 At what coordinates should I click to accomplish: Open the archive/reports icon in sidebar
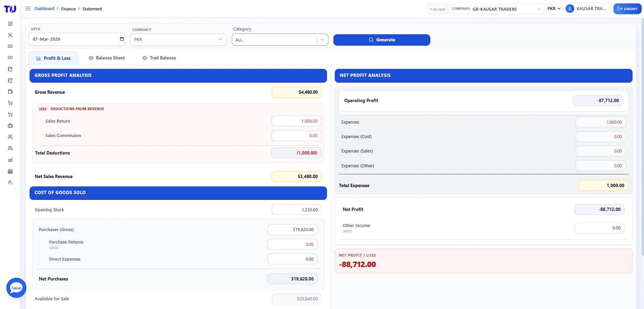click(10, 171)
